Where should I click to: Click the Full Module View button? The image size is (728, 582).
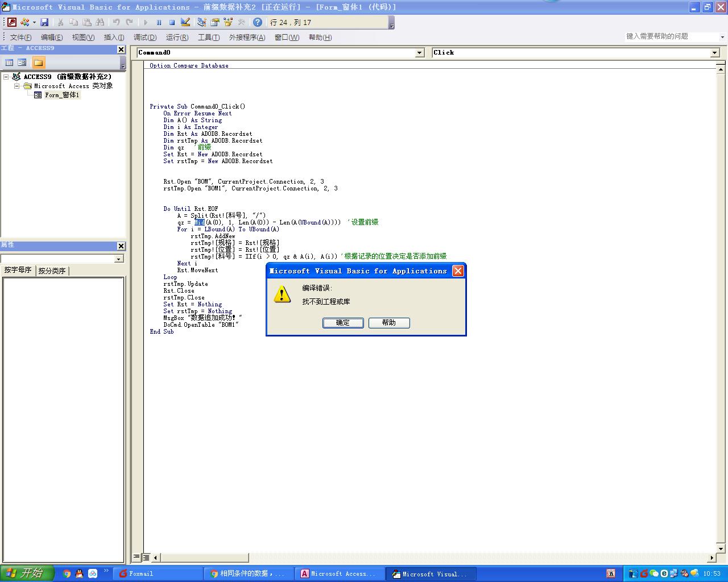tap(146, 558)
